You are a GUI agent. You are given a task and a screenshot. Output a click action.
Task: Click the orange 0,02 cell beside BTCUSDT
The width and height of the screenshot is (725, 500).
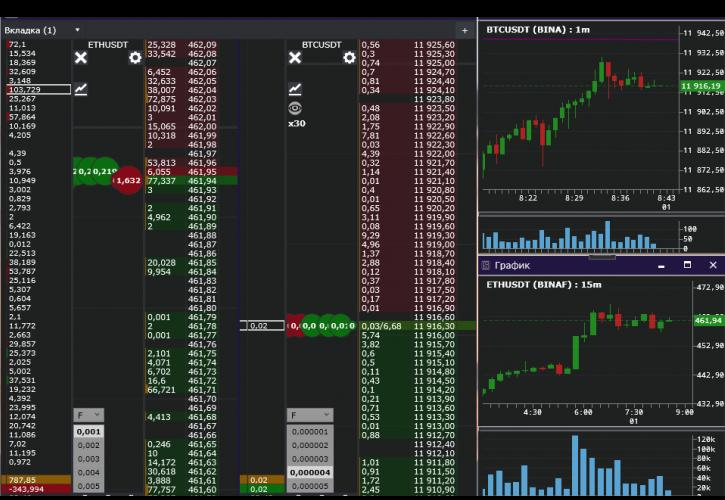pos(262,480)
